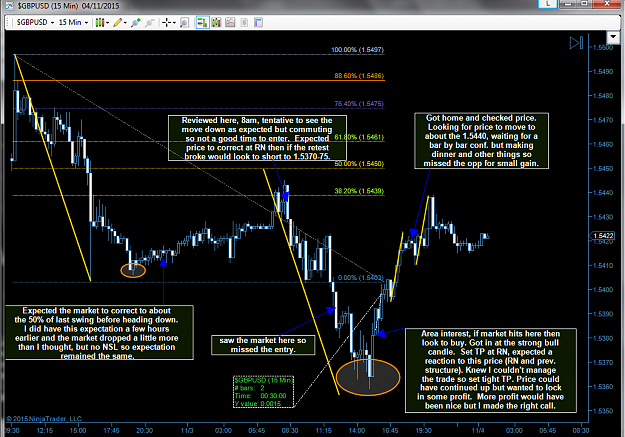Open the Indicators icon
Screen dimensions: 625x437
(x=230, y=22)
